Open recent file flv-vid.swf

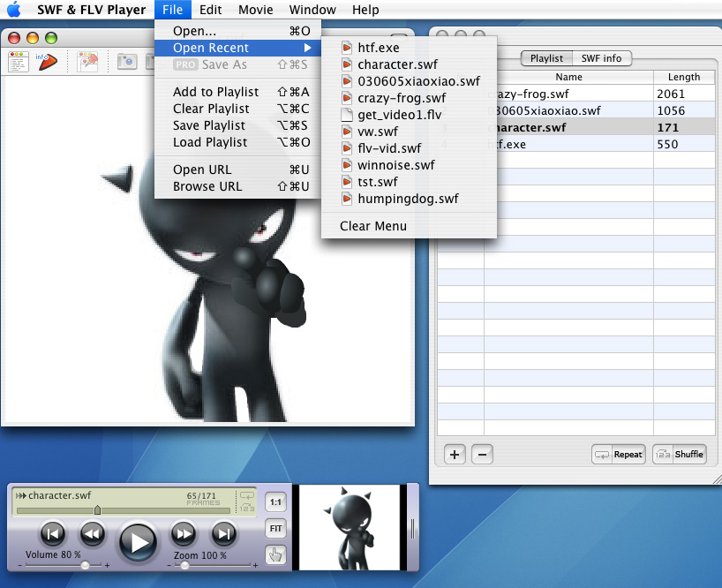point(409,148)
